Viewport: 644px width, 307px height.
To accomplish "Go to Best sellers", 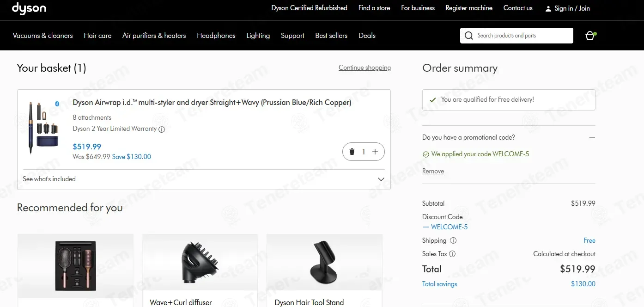I will [331, 36].
